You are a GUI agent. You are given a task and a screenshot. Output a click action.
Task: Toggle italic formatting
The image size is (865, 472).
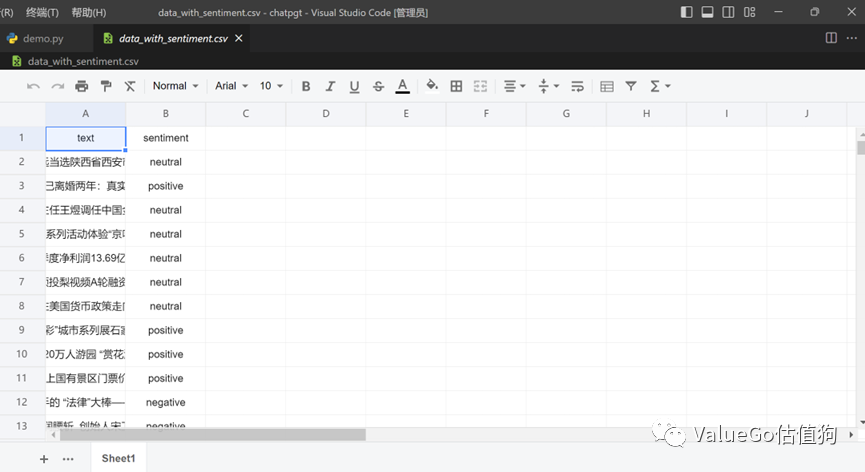330,86
